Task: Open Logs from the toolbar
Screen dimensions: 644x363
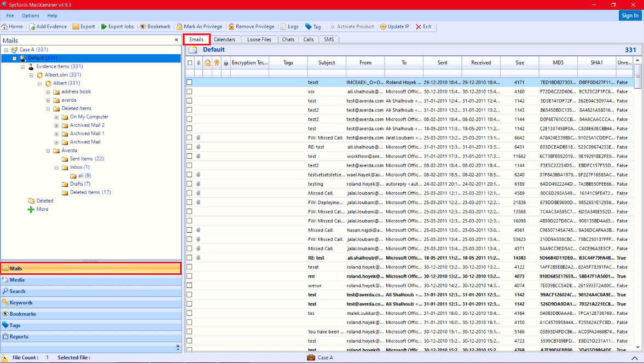Action: (289, 27)
